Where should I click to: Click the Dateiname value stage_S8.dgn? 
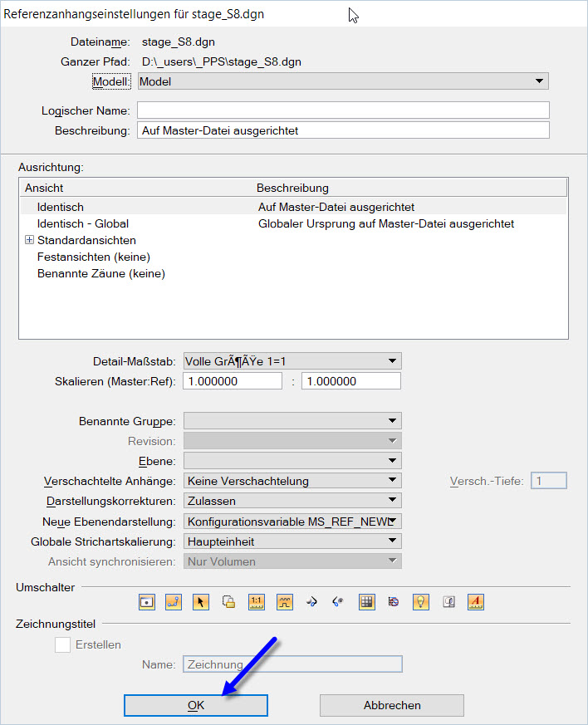click(x=179, y=42)
